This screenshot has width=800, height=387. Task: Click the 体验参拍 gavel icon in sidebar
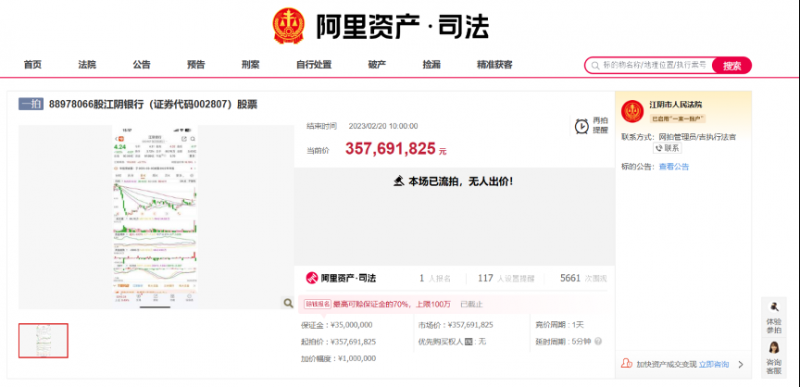tap(774, 307)
